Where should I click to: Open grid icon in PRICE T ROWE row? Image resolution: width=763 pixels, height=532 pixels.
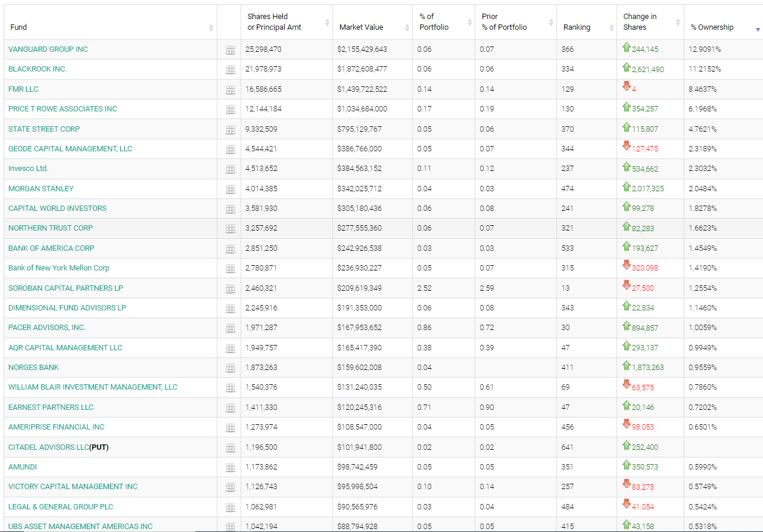coord(231,110)
